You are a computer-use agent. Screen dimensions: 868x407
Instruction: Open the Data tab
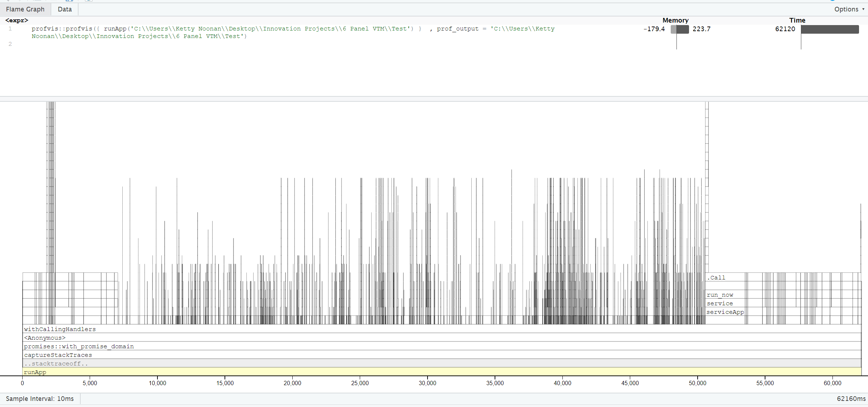[x=65, y=9]
